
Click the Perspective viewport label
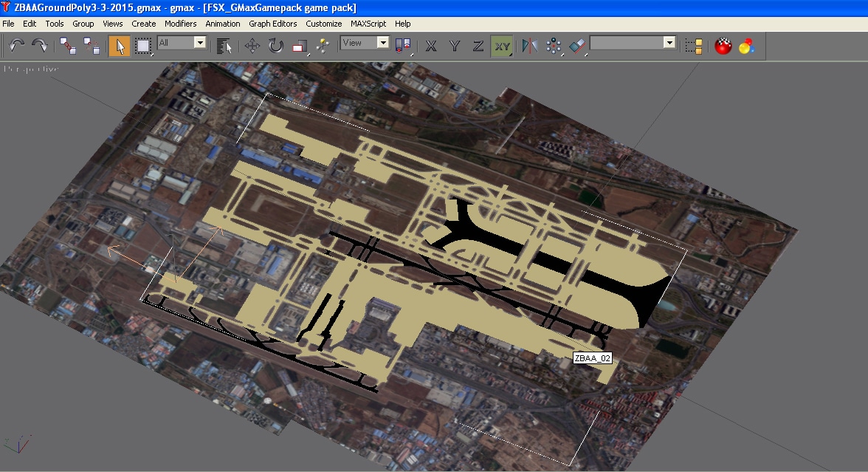pos(31,69)
